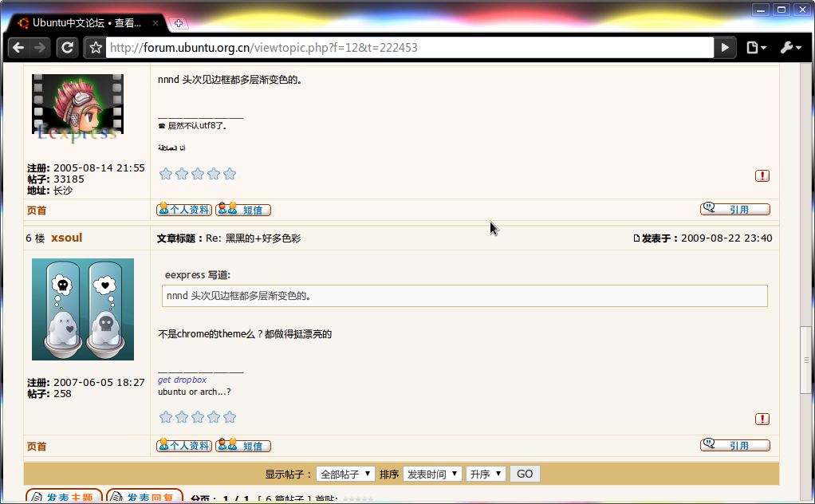Click registration date '2005-08-14 21:55'

tap(99, 167)
